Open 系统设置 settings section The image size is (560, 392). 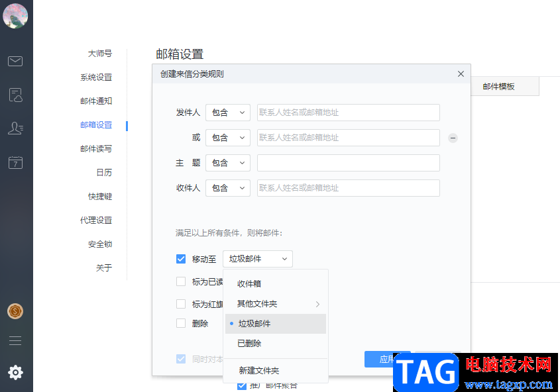point(96,77)
